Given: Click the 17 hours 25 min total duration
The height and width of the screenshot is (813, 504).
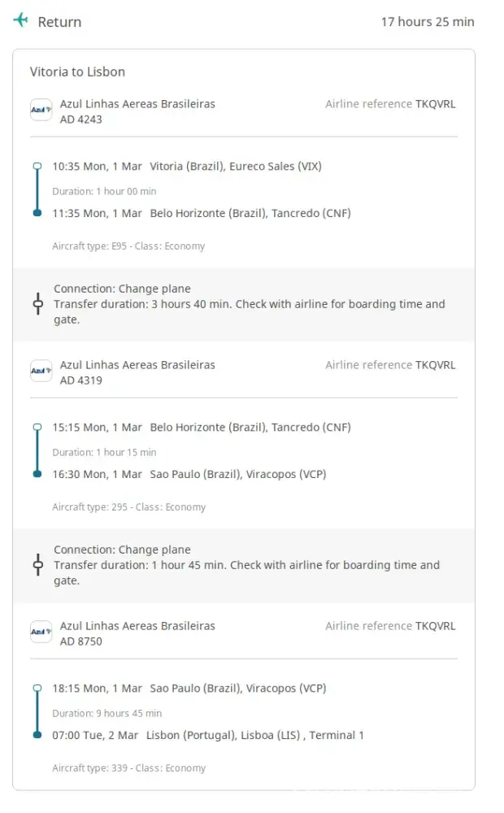Looking at the screenshot, I should point(428,22).
